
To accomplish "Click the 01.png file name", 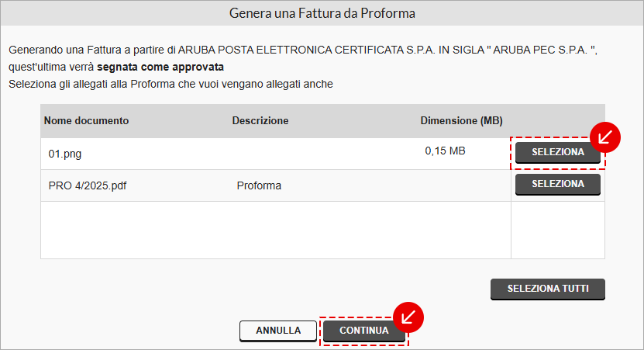I will tap(65, 154).
